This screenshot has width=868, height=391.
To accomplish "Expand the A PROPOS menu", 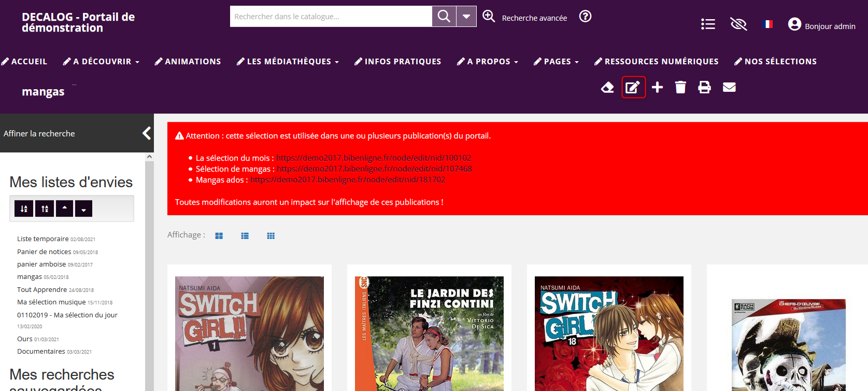I will (492, 61).
